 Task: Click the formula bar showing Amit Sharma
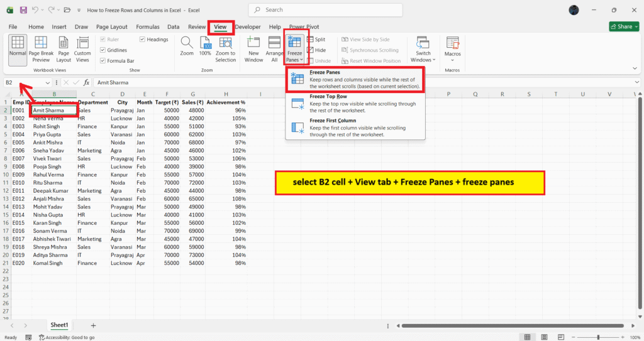coord(364,82)
